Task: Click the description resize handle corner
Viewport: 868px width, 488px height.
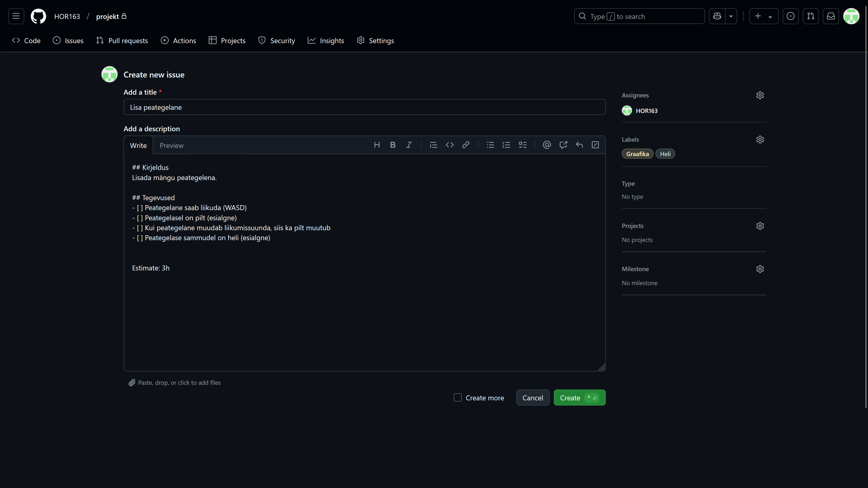Action: pyautogui.click(x=601, y=367)
